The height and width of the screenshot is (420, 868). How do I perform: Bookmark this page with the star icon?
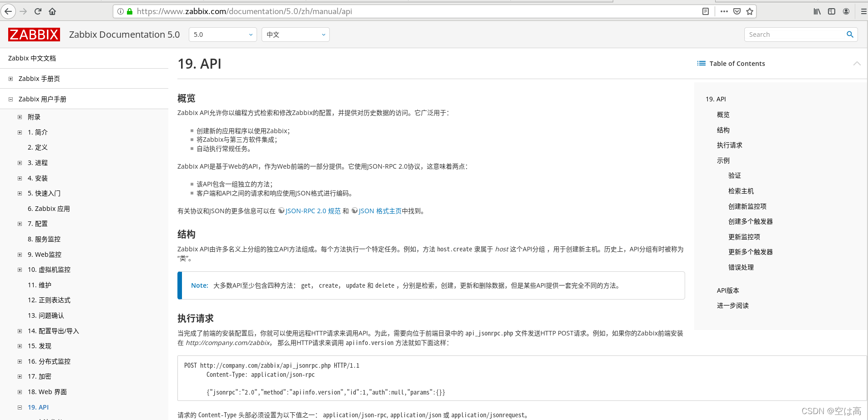pyautogui.click(x=750, y=11)
